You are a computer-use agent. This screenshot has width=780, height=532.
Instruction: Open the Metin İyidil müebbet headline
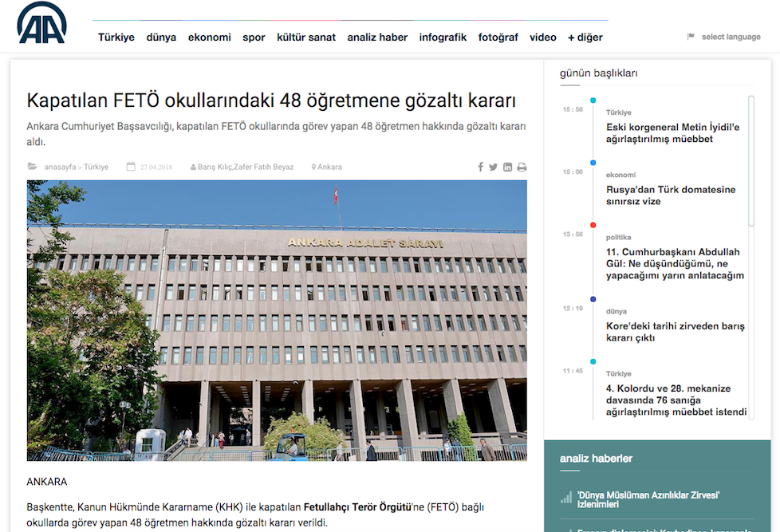[x=672, y=133]
